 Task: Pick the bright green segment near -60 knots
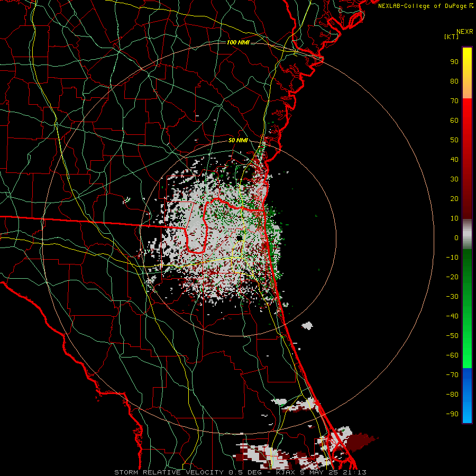(x=467, y=355)
